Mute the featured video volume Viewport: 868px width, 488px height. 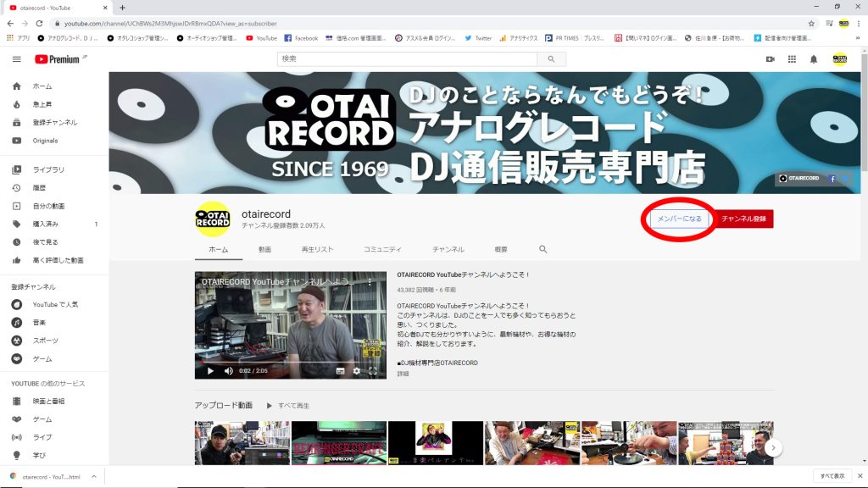click(229, 371)
